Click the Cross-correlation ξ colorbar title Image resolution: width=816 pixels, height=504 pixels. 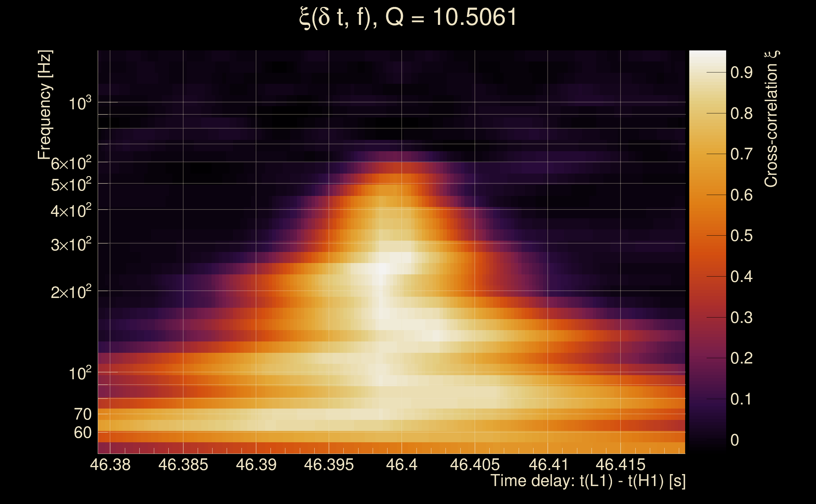click(x=771, y=119)
